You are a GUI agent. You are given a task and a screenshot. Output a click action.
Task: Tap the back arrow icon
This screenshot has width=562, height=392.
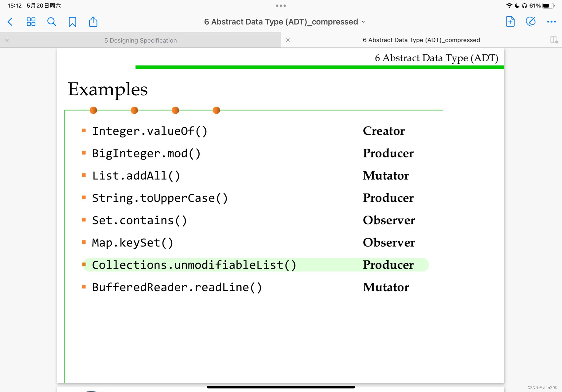click(x=10, y=22)
